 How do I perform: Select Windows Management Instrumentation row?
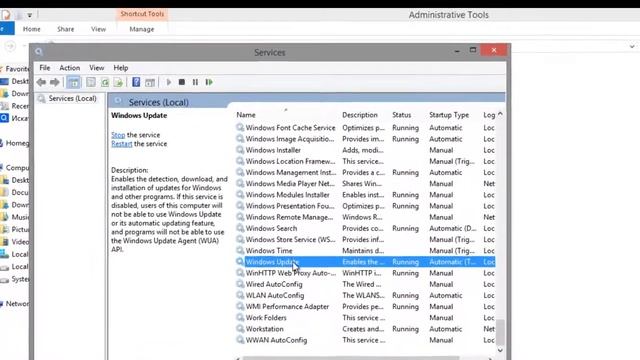pyautogui.click(x=366, y=172)
